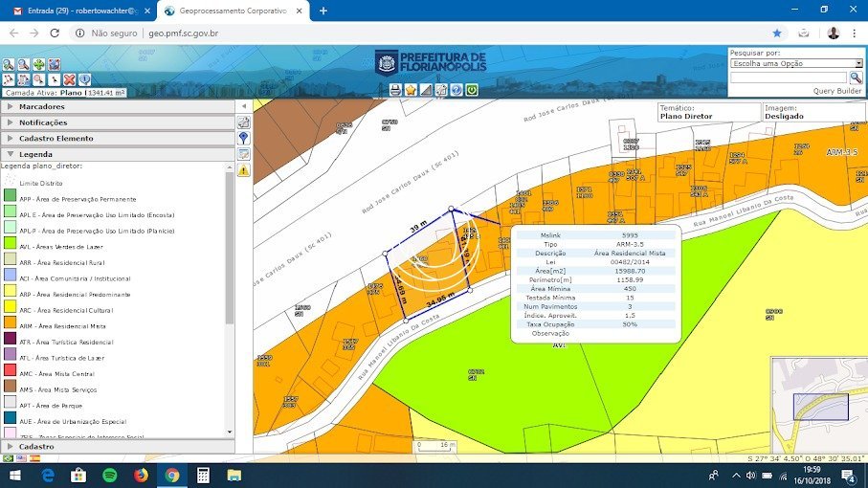Click the green power logout icon
868x488 pixels.
472,90
